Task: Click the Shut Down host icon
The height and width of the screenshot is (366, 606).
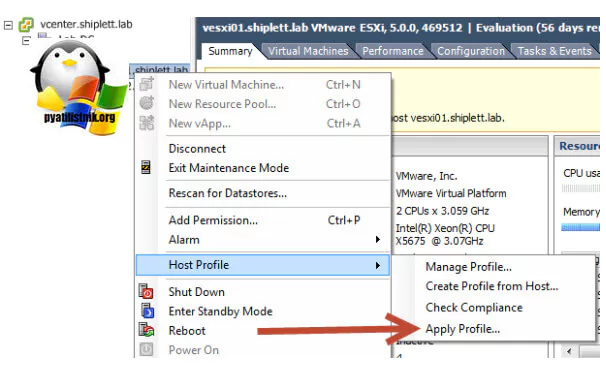Action: click(146, 291)
